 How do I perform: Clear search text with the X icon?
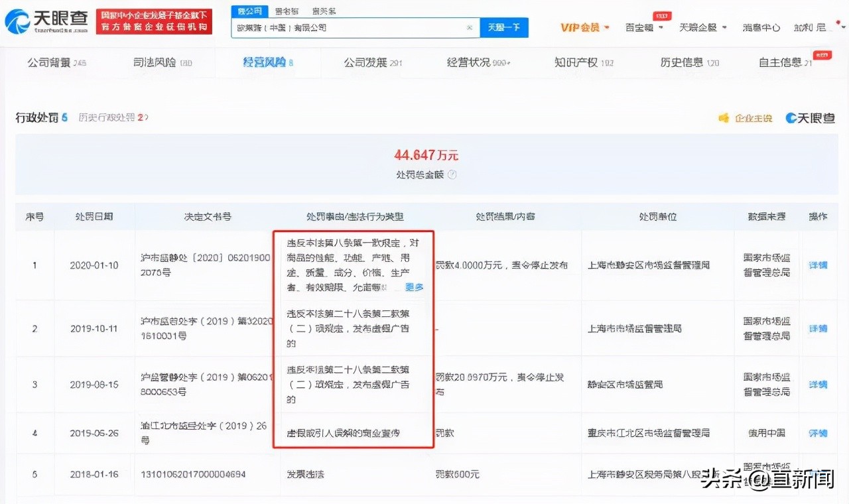[470, 27]
